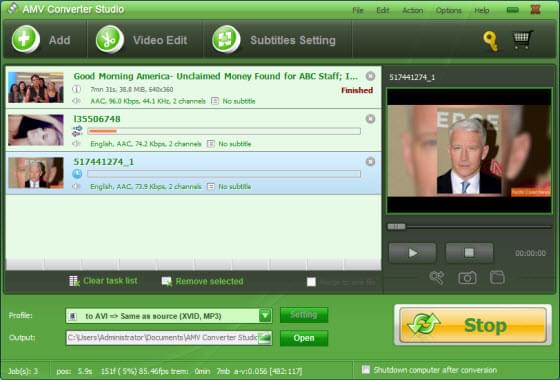Click the Setting button

304,315
